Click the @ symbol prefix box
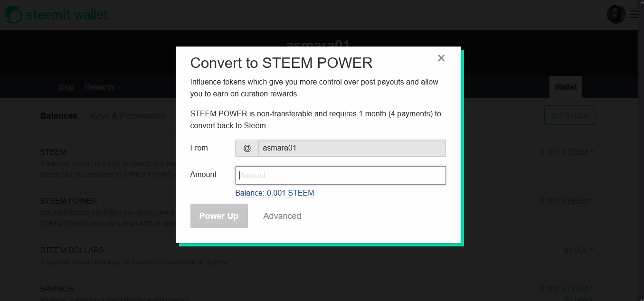The image size is (644, 301). tap(247, 148)
